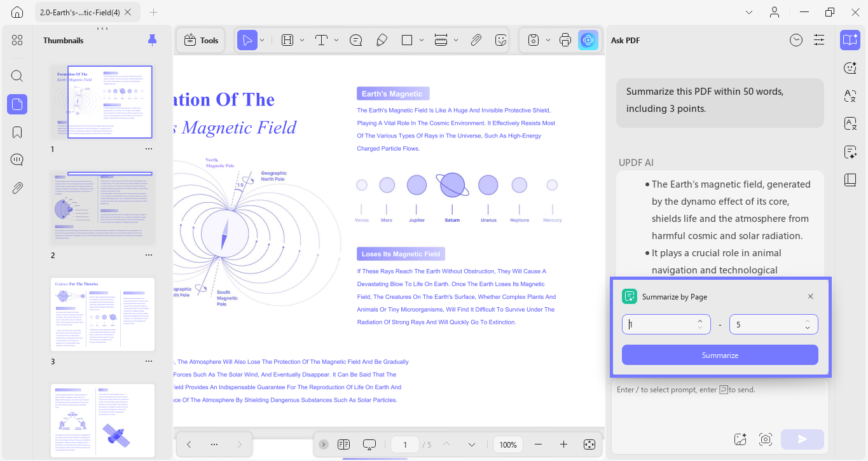Open the search panel in left sidebar

pos(17,76)
